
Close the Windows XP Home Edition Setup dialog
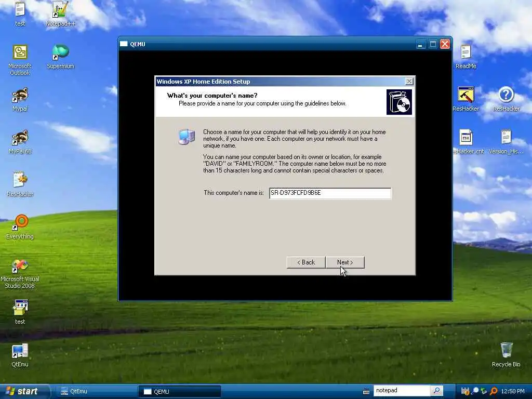[409, 82]
